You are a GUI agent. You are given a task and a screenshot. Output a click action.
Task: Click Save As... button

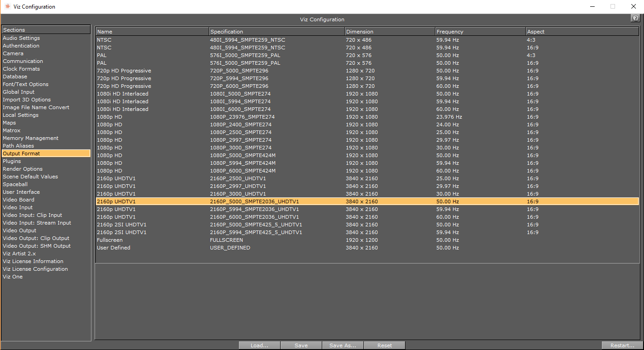pos(343,345)
